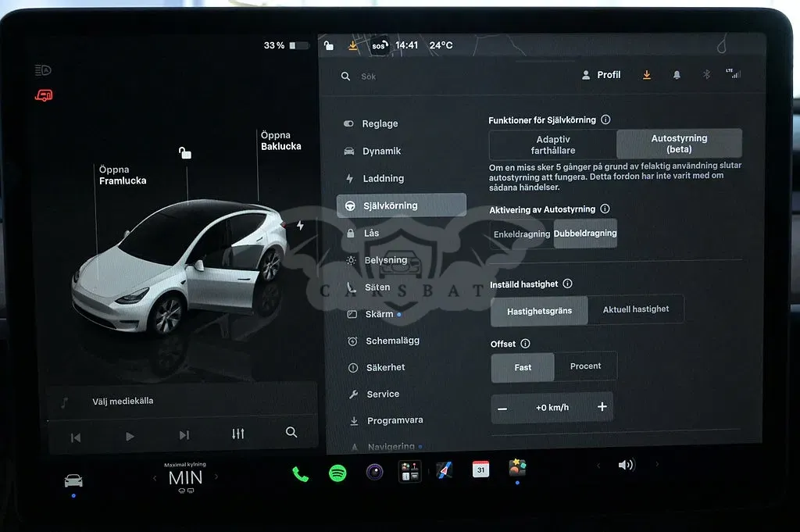The image size is (800, 532).
Task: Open the Calendar app icon
Action: tap(480, 469)
